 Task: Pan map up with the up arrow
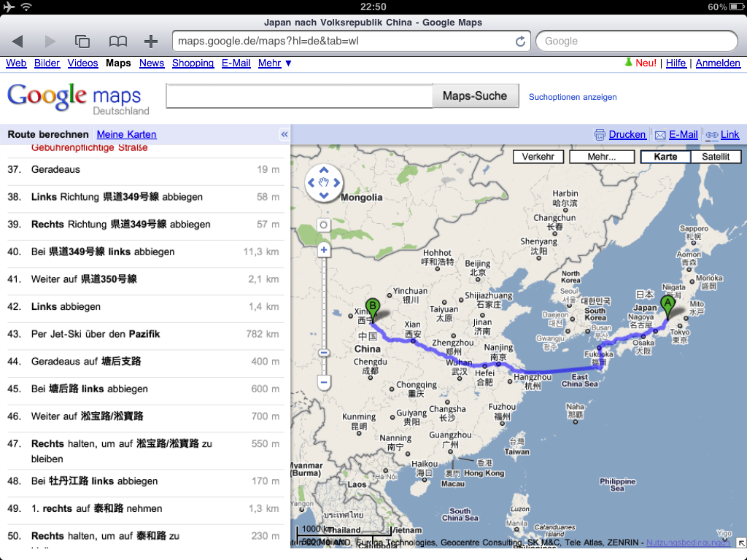[324, 170]
